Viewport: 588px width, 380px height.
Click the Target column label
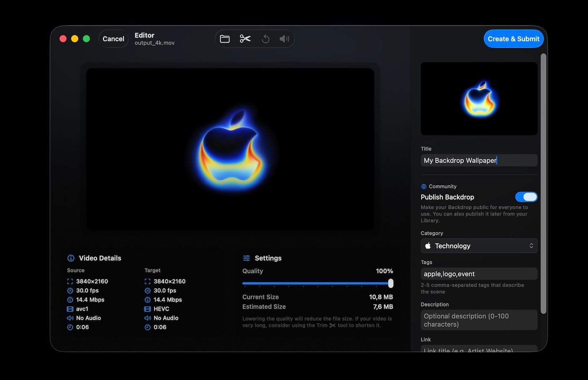pyautogui.click(x=152, y=270)
